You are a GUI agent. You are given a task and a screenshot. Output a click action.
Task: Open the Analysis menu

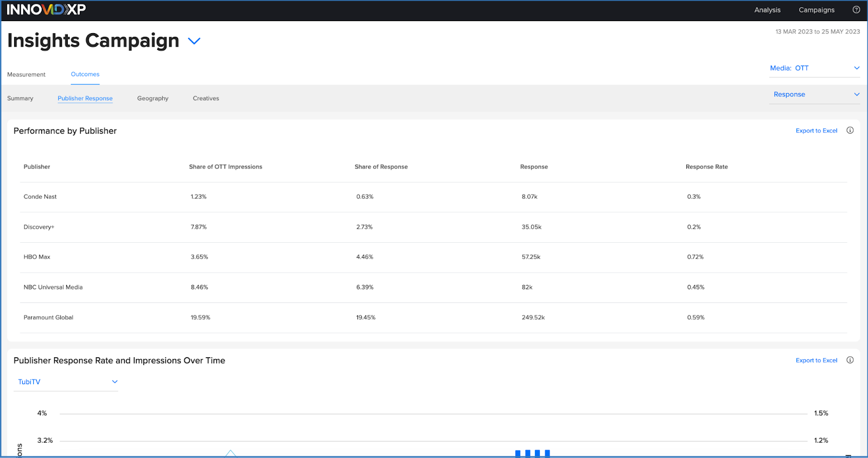click(x=767, y=10)
